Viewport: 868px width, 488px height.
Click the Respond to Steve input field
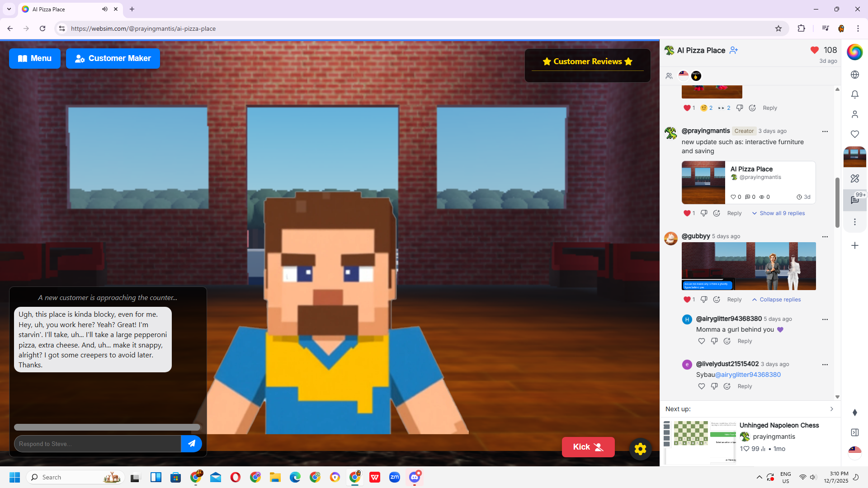click(x=97, y=444)
